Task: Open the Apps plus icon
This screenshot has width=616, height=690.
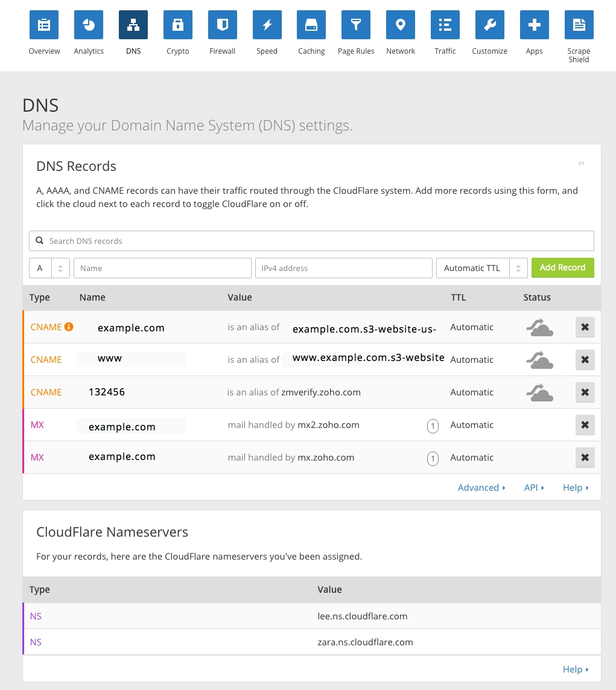Action: 534,25
